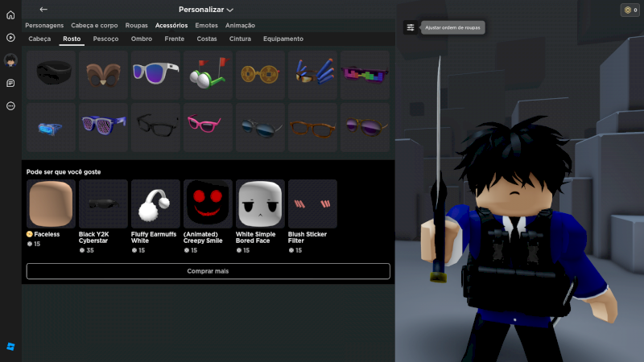Open White Simple Bored Face item
This screenshot has width=644, height=362.
[260, 204]
